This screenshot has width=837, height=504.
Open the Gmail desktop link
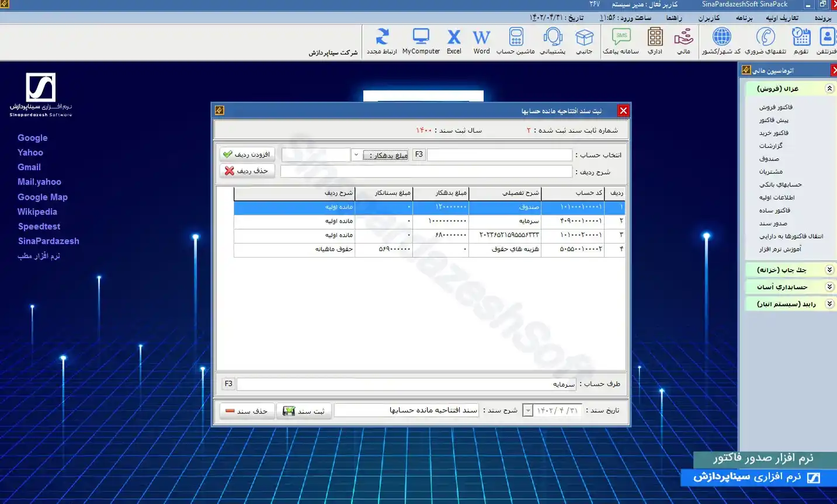29,167
